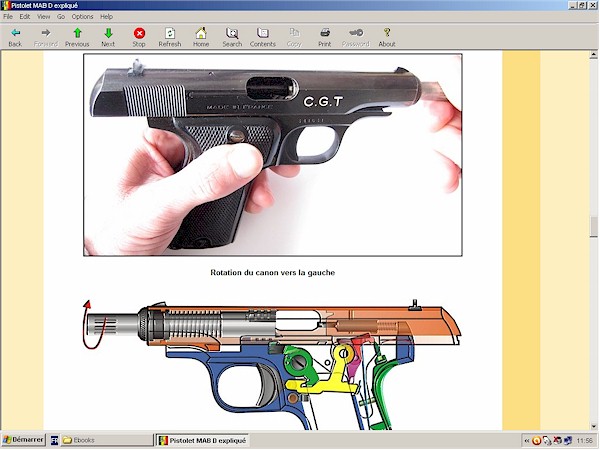Viewport: 600px width, 450px height.
Task: Click the orange system tray icon
Action: [536, 441]
